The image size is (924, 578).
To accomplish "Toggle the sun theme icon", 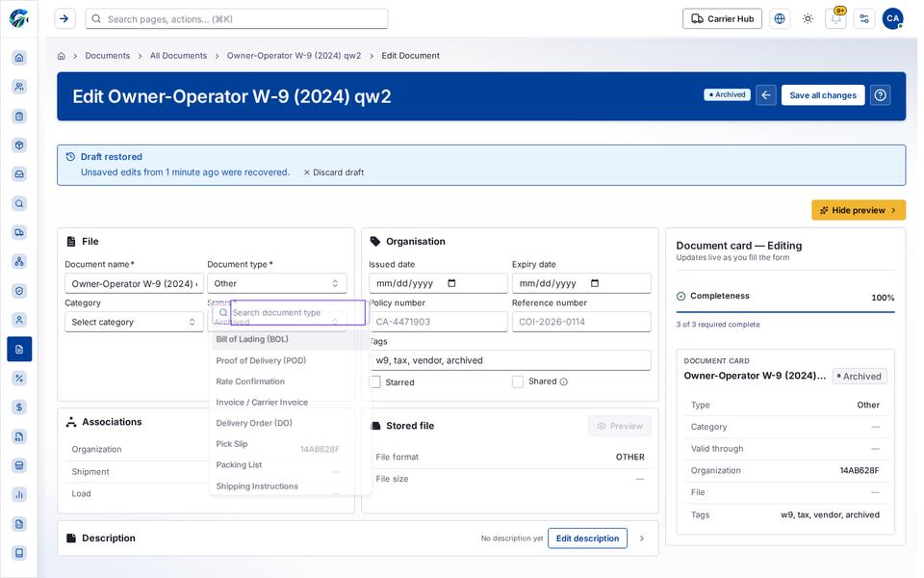I will click(808, 19).
